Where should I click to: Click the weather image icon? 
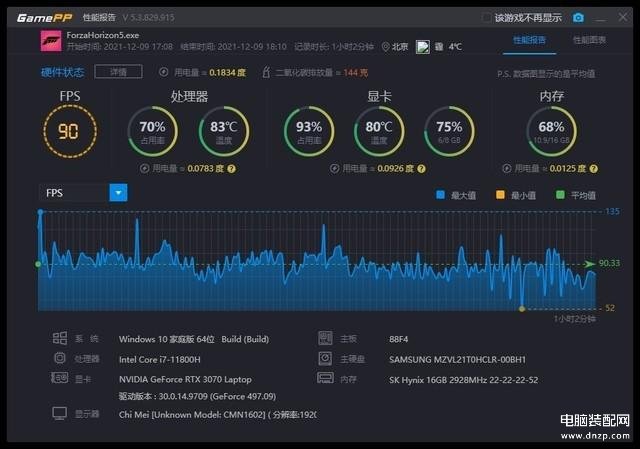[x=422, y=47]
